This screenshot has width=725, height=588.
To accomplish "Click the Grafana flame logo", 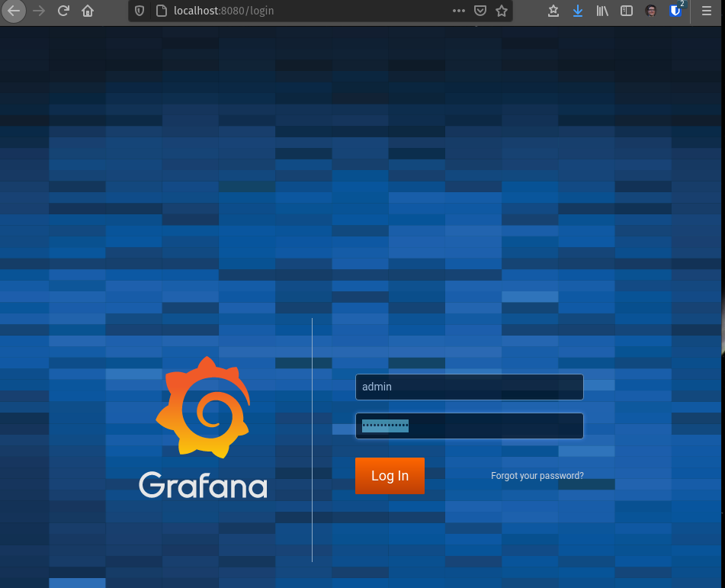I will pos(204,407).
